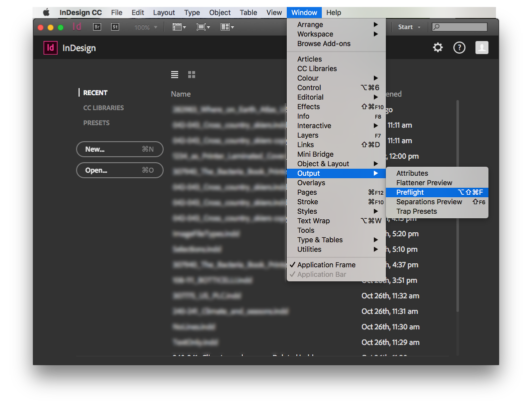Viewport: 532px width, 410px height.
Task: Expand the Colour submenu
Action: pyautogui.click(x=336, y=78)
